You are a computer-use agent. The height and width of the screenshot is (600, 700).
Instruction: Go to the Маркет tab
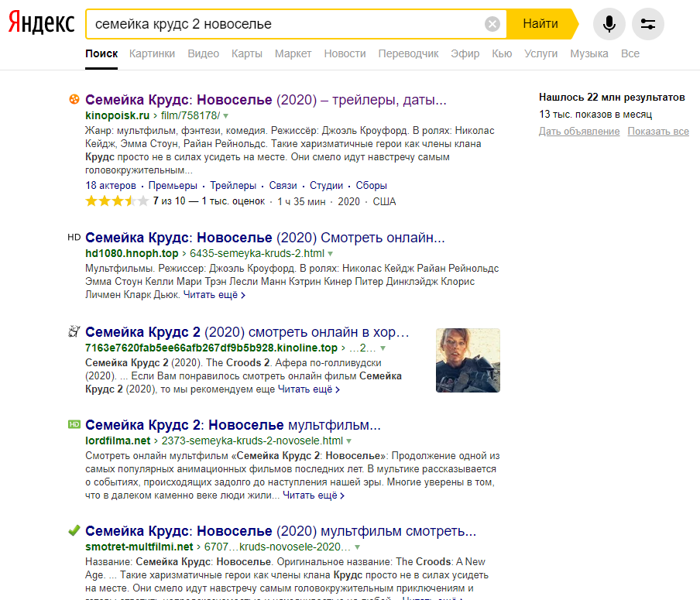[293, 53]
